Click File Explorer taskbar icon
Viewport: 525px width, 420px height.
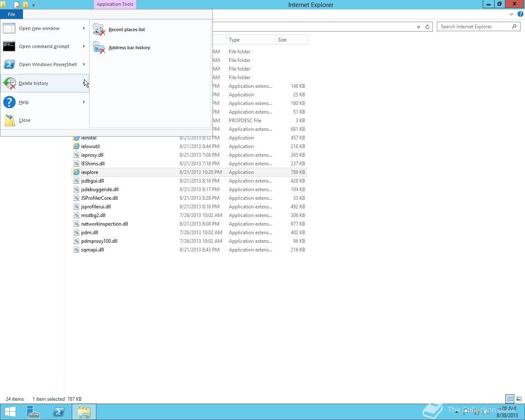click(84, 412)
